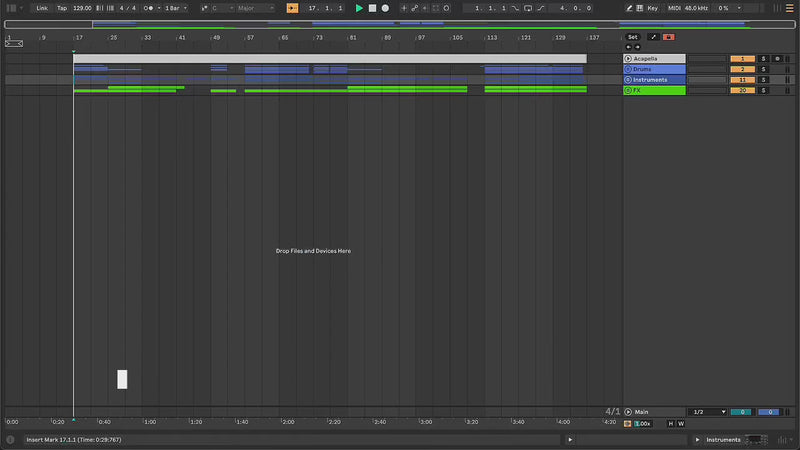Open the Major scale dropdown
The height and width of the screenshot is (450, 800).
click(x=255, y=8)
